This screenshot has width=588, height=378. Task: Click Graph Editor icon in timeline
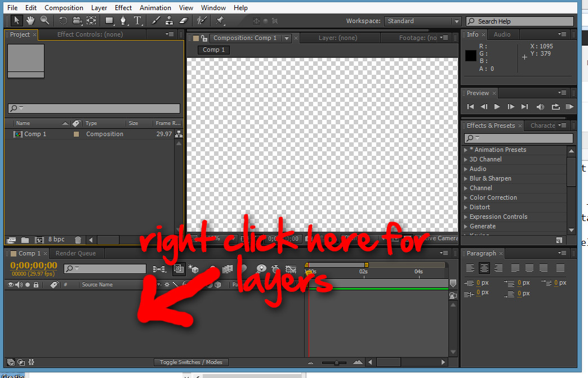291,269
